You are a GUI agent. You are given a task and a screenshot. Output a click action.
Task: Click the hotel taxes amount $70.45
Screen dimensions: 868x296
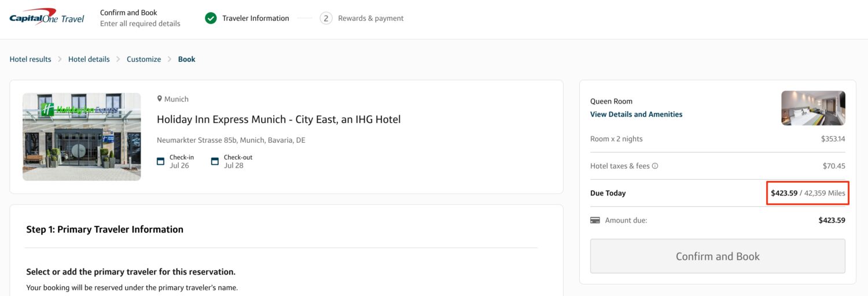(x=834, y=166)
